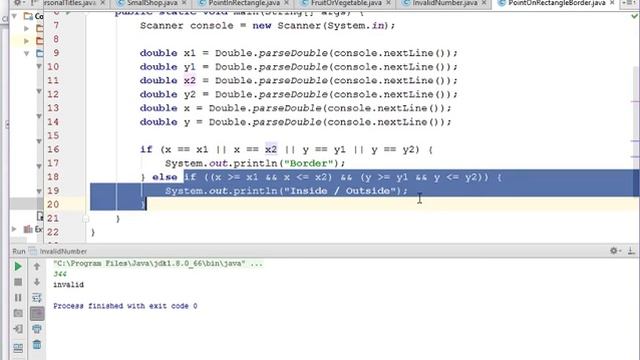Close the PointInRectangle.java tab
This screenshot has width=640, height=360.
286,3
